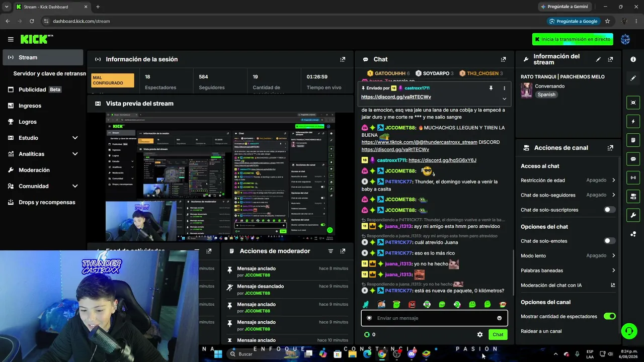The image size is (644, 362).
Task: Click the Spanish language tag
Action: pos(546,95)
